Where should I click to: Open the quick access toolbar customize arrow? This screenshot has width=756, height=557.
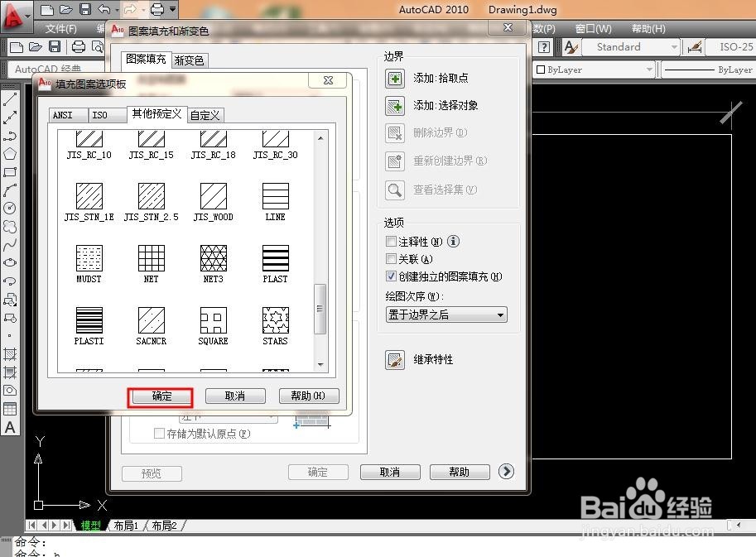click(x=173, y=9)
